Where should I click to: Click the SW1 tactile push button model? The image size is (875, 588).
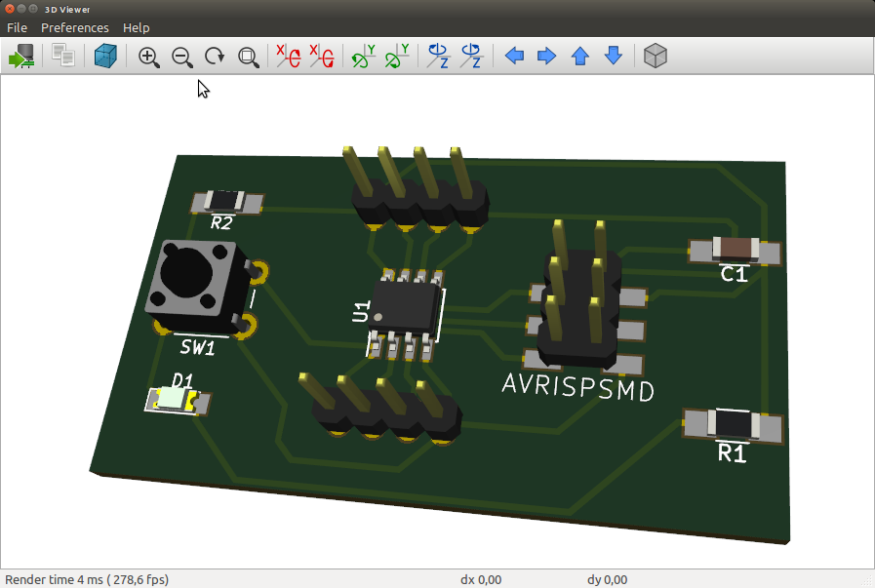[198, 287]
